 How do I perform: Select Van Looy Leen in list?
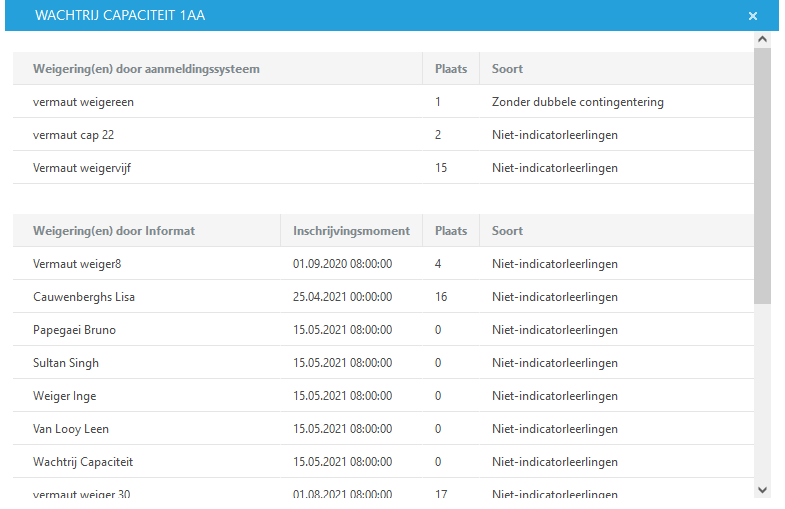click(71, 429)
